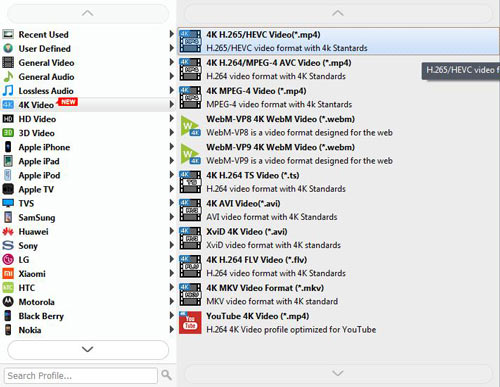The height and width of the screenshot is (387, 500).
Task: Click the Recent Used category icon
Action: coord(8,34)
